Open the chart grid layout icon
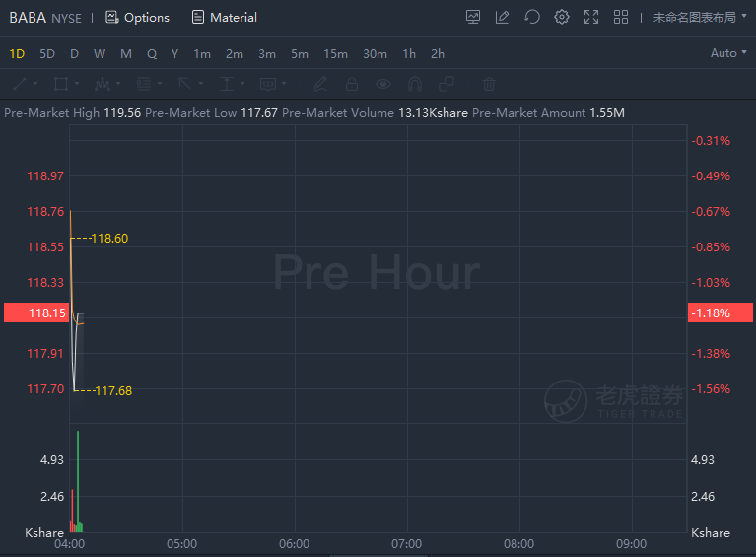The image size is (756, 557). coord(621,18)
